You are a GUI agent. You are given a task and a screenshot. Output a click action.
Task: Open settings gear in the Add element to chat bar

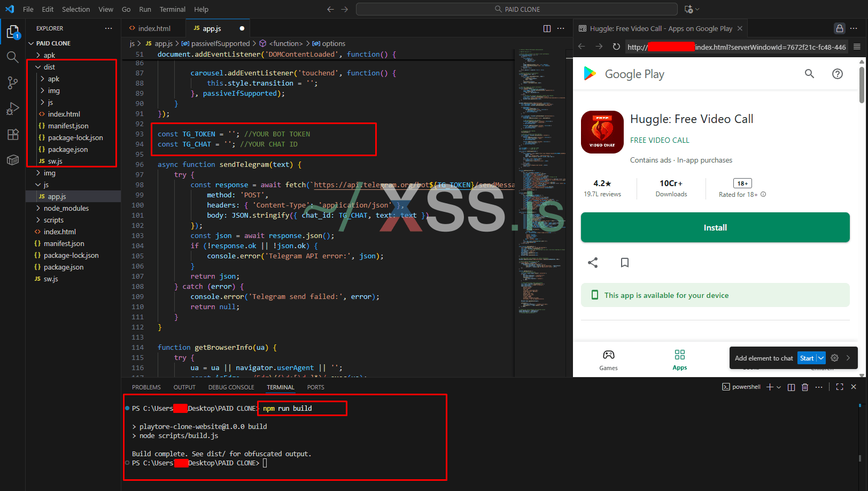tap(835, 358)
